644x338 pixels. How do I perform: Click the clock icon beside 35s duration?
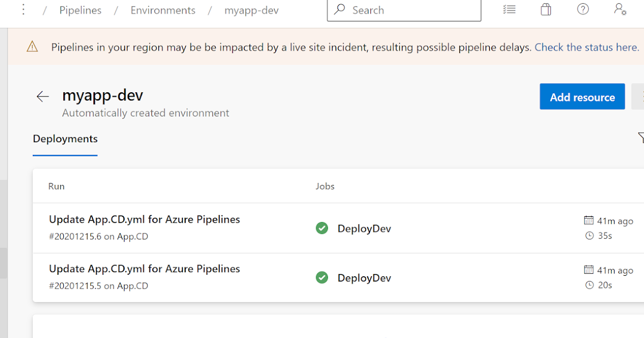[590, 235]
